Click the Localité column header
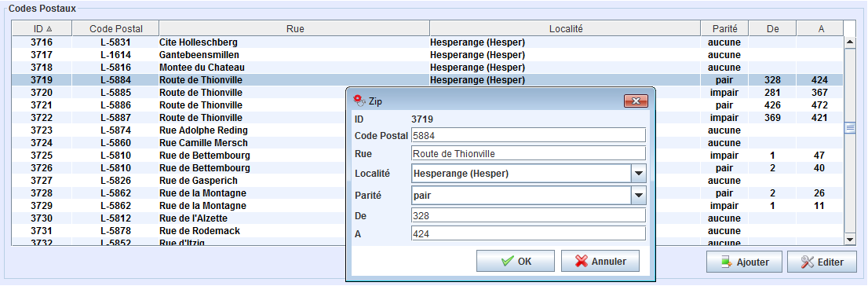The width and height of the screenshot is (868, 286). coord(565,29)
